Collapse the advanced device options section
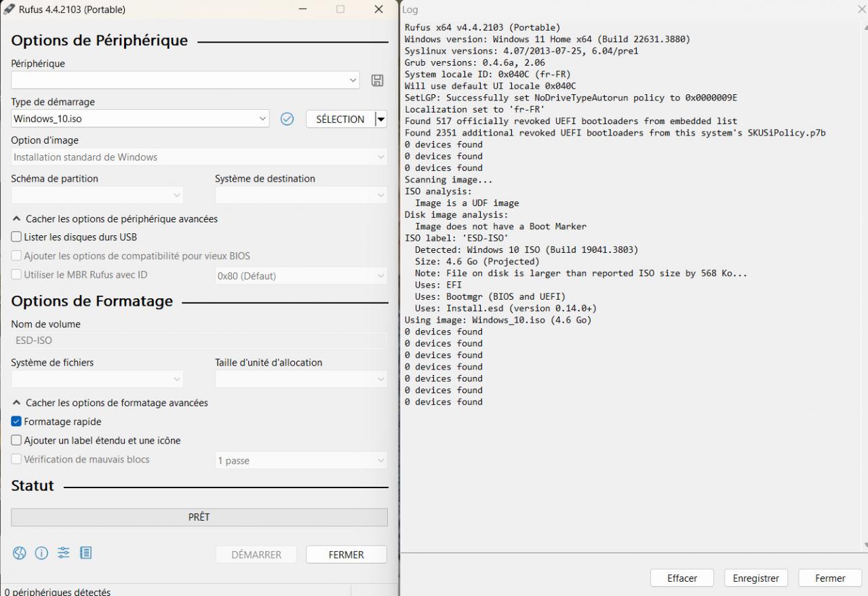Image resolution: width=868 pixels, height=596 pixels. (115, 219)
